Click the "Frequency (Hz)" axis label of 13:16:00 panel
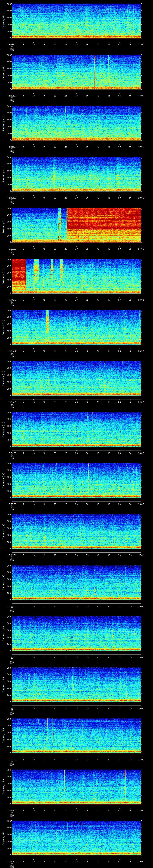 pyautogui.click(x=3, y=21)
